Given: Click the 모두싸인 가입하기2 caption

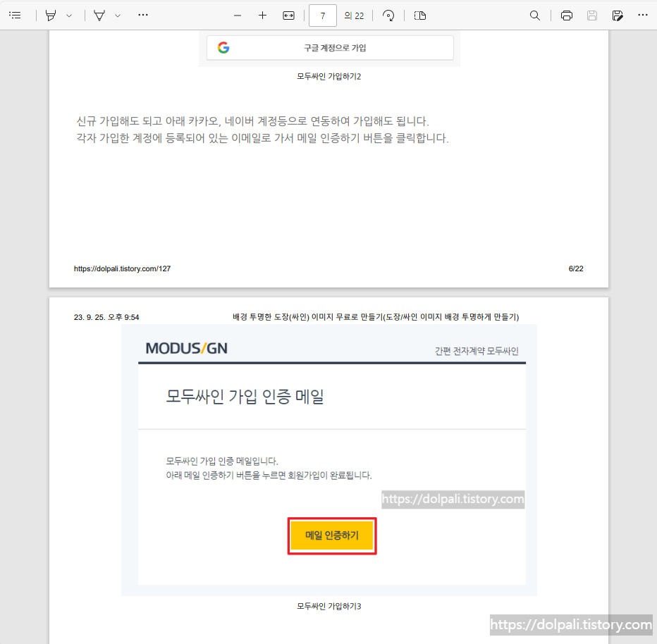Looking at the screenshot, I should tap(329, 76).
